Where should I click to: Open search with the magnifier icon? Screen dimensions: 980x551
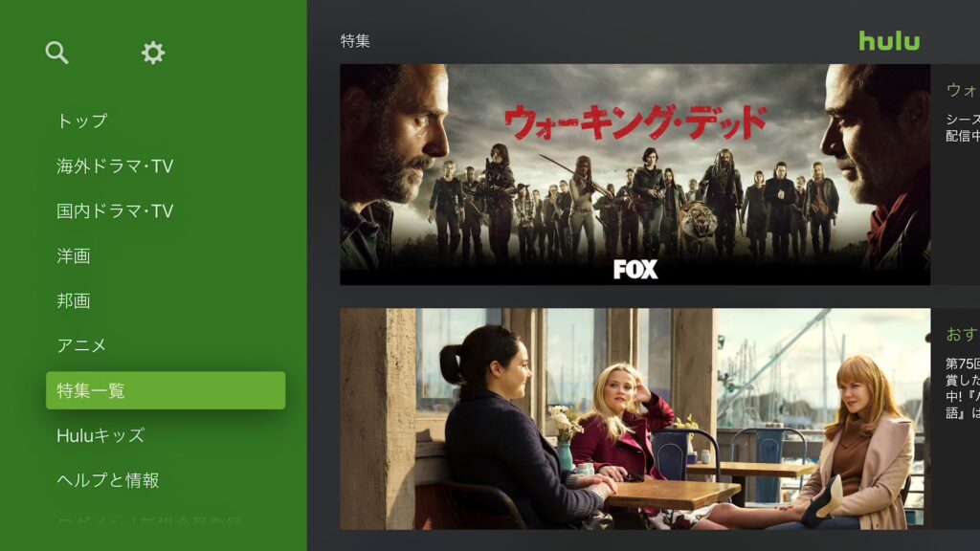(x=56, y=54)
